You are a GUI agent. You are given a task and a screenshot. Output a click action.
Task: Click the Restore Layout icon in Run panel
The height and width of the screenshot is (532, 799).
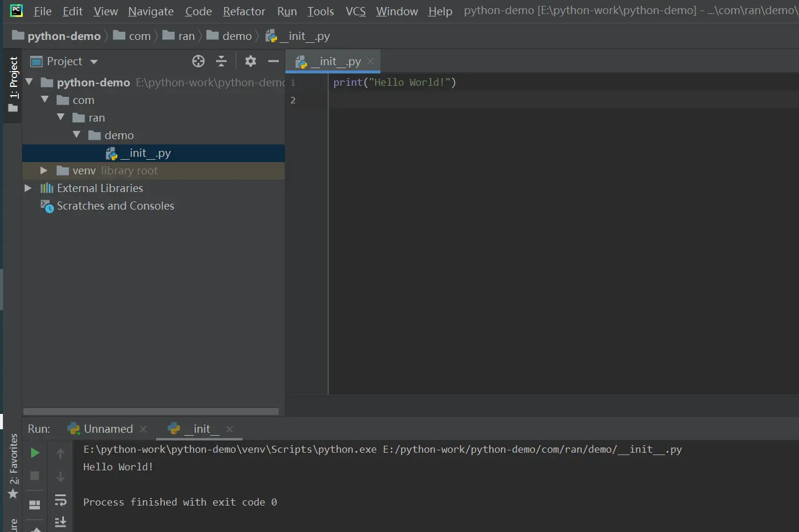click(35, 504)
